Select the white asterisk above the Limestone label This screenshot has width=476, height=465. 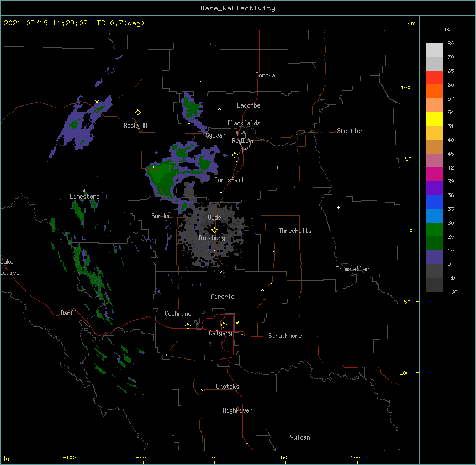pos(85,191)
